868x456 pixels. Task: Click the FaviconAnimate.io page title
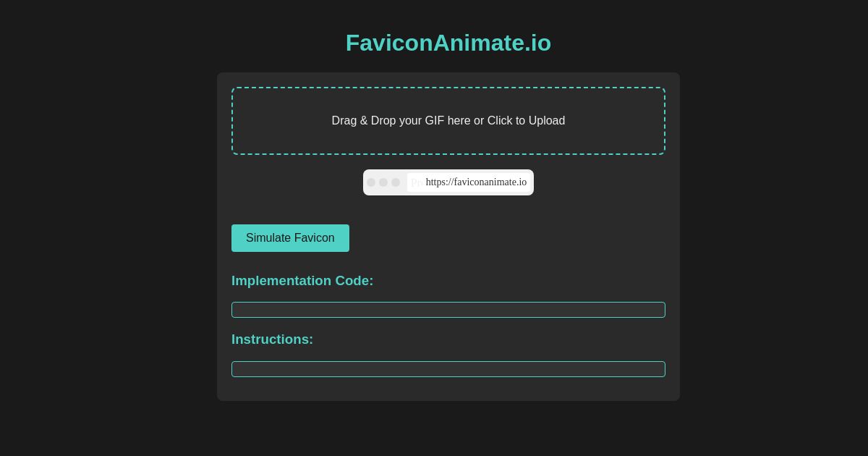pyautogui.click(x=448, y=43)
